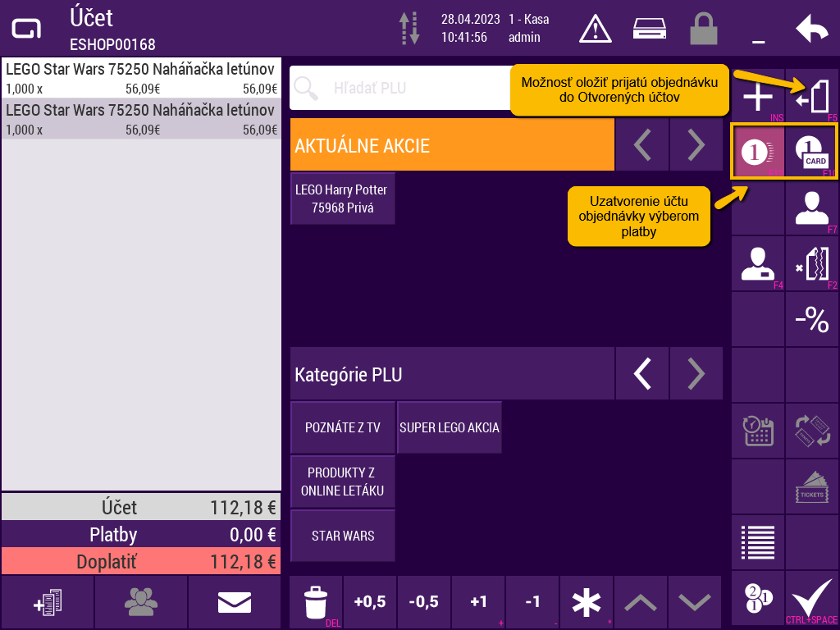Click the customer person icon F7
Viewport: 840px width, 630px height.
[811, 208]
